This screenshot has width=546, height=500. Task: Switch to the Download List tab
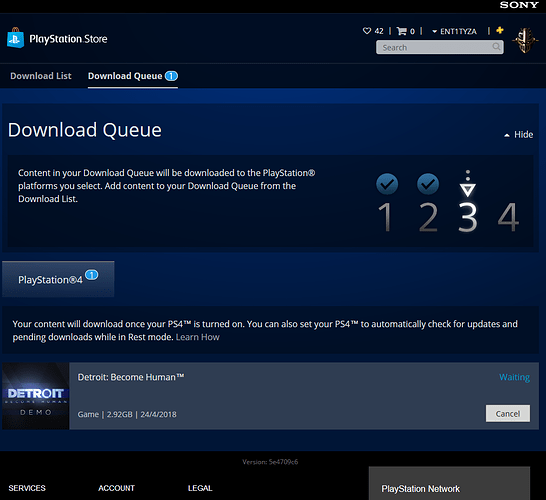[x=41, y=76]
